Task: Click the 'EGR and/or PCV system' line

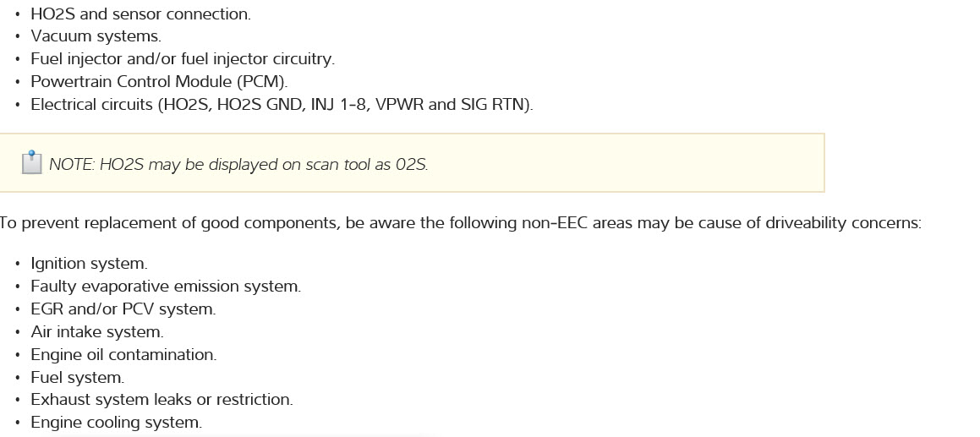Action: [123, 309]
